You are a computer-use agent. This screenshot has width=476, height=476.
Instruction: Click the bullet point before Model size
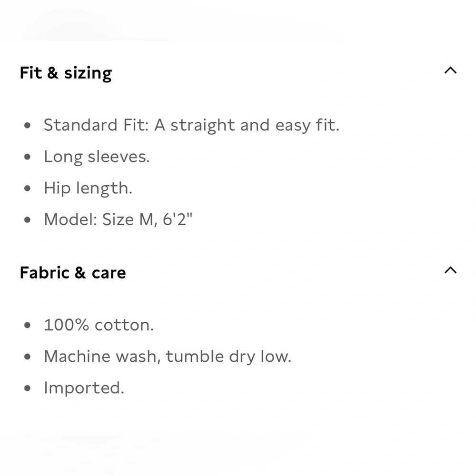[27, 220]
